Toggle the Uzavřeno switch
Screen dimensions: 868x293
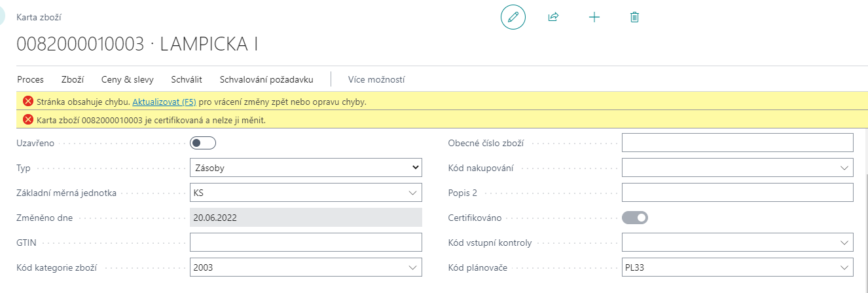pos(202,143)
